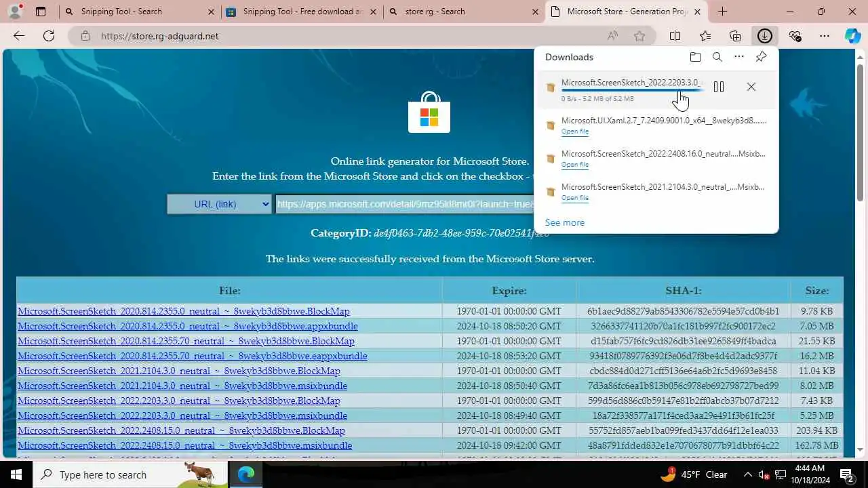The width and height of the screenshot is (868, 488).
Task: Open more options in Downloads panel
Action: 739,57
